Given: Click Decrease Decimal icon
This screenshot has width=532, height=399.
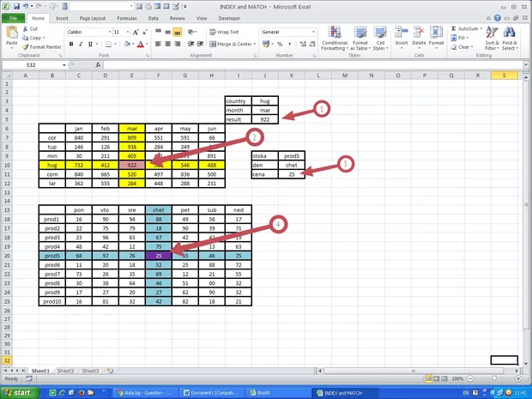Looking at the screenshot, I should tap(311, 44).
